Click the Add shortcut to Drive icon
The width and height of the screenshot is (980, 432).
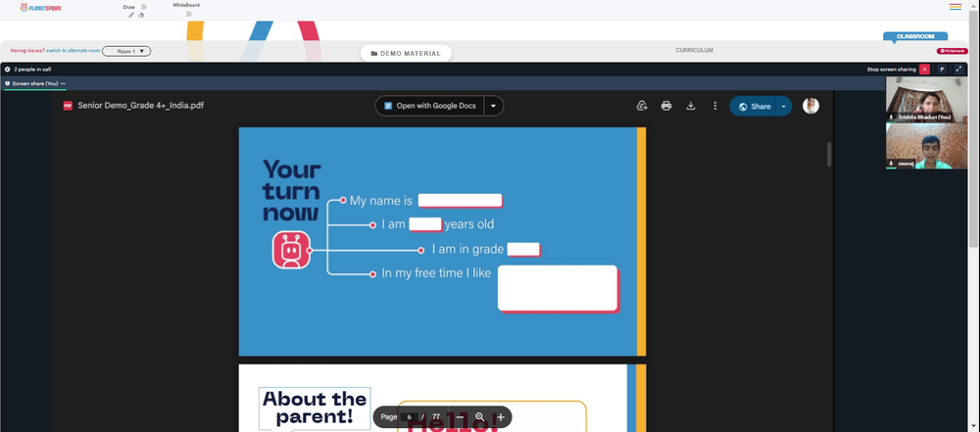click(642, 106)
